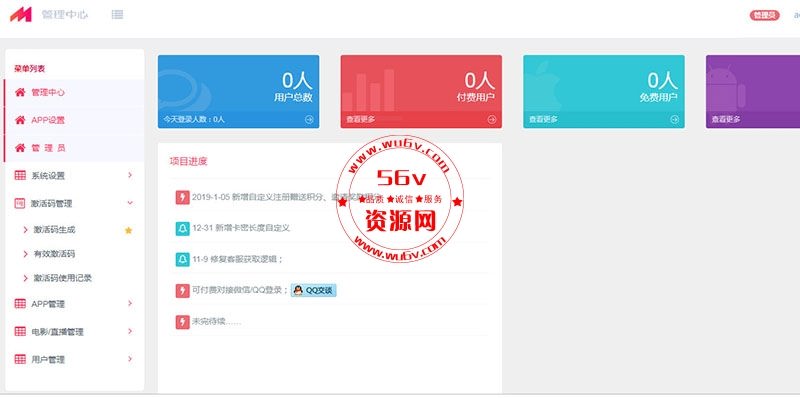Toggle the sidebar menu list icon in the header
The image size is (800, 398).
117,14
